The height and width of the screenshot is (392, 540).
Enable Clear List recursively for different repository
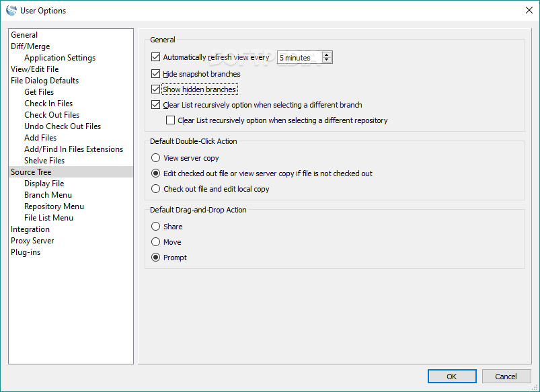(170, 120)
